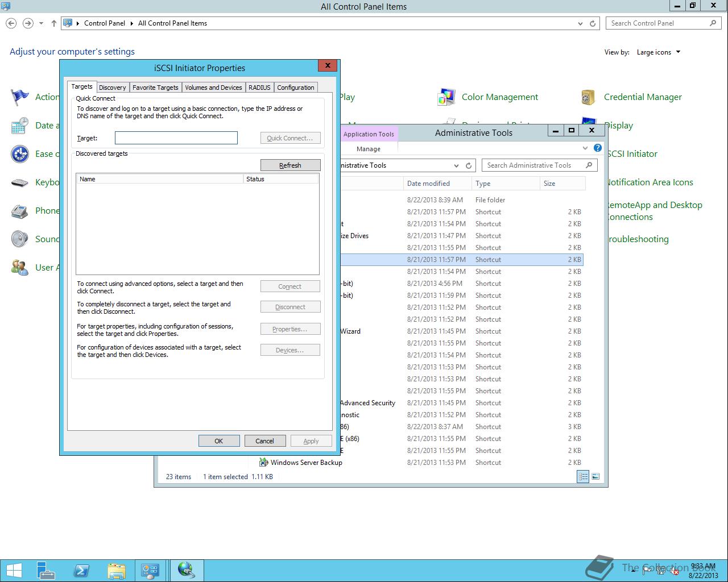This screenshot has width=728, height=582.
Task: Click the iSCSI Initiator taskbar button
Action: tap(187, 570)
